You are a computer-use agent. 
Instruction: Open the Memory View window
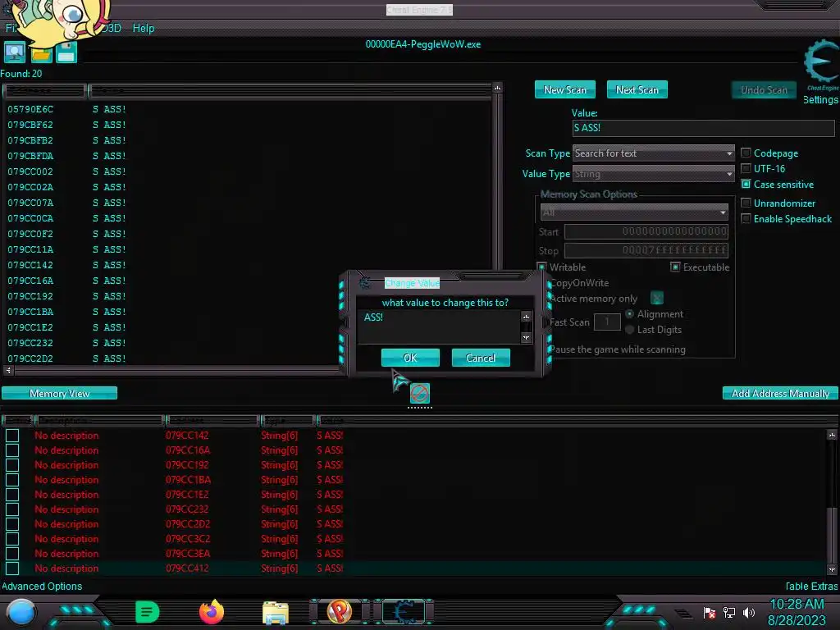(59, 393)
